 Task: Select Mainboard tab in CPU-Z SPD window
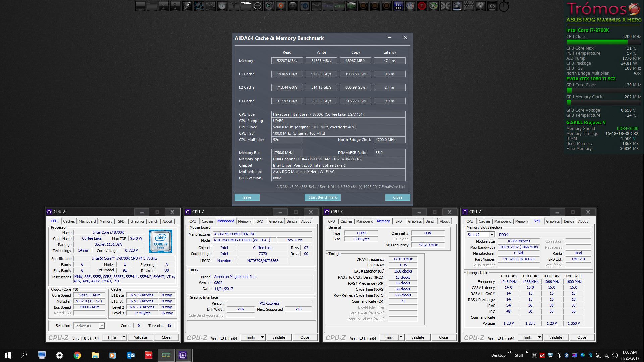click(503, 221)
